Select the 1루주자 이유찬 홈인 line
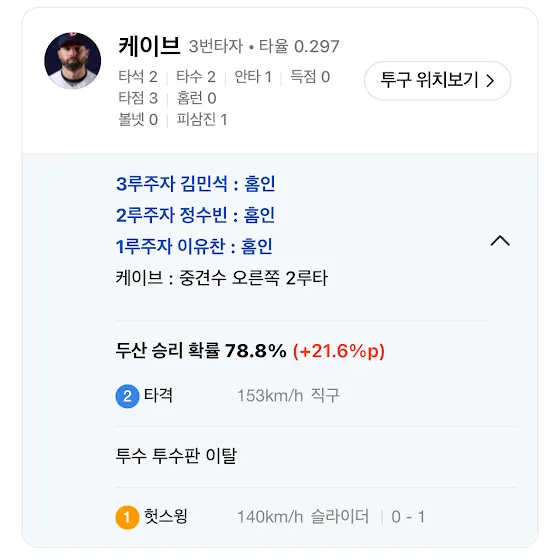The width and height of the screenshot is (560, 560). pos(194,246)
